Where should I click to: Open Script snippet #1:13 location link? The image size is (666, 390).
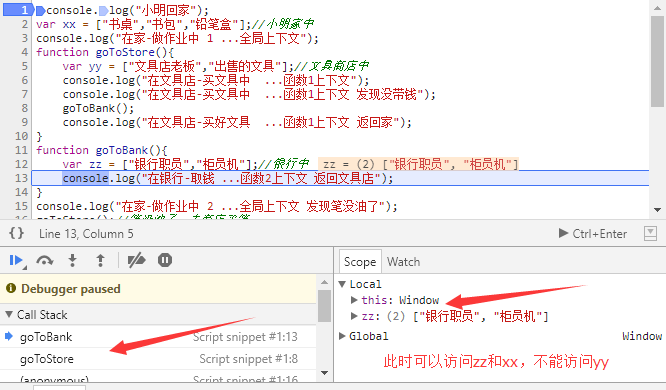coord(245,337)
